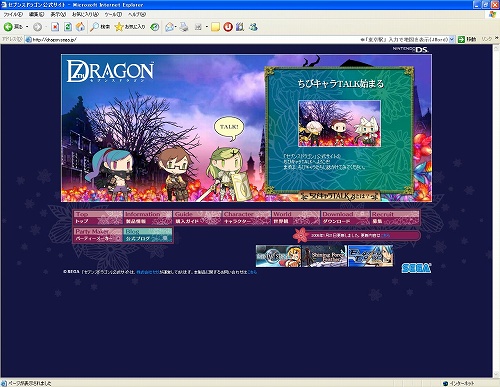Click the Links toolbar label
Image resolution: width=500 pixels, height=387 pixels.
pyautogui.click(x=486, y=39)
